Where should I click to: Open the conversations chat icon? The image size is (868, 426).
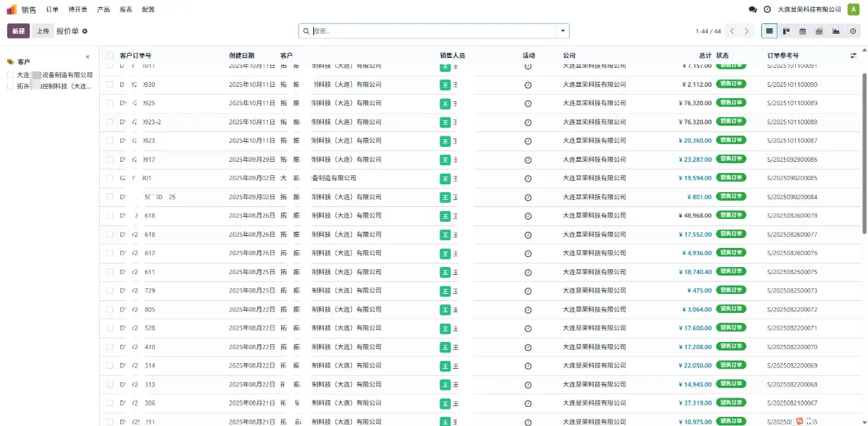752,10
